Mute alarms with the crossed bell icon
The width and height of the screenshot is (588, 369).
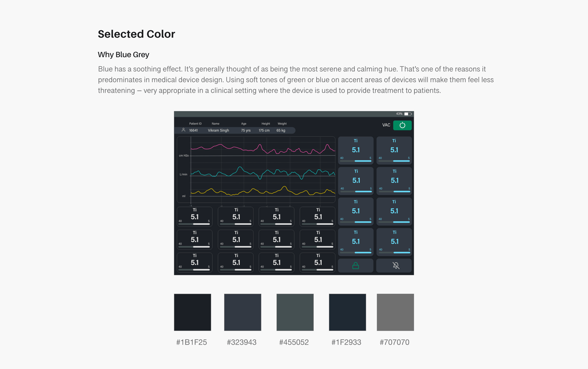click(x=396, y=266)
